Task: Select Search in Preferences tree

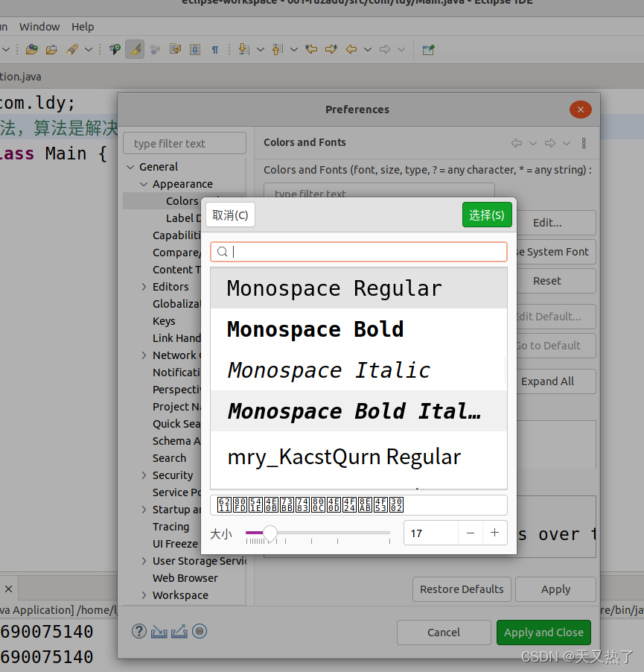Action: pyautogui.click(x=169, y=458)
